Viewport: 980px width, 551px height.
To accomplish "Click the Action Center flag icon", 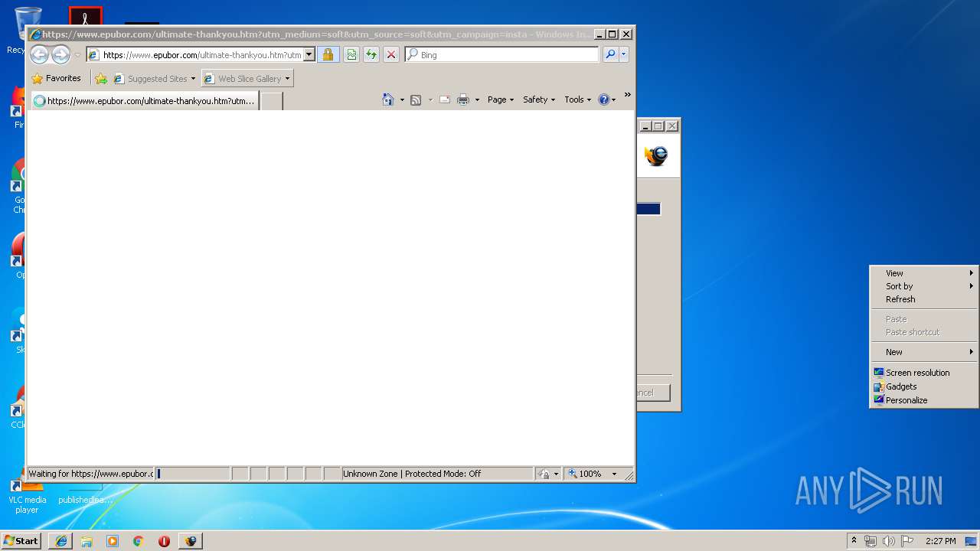I will click(x=906, y=541).
